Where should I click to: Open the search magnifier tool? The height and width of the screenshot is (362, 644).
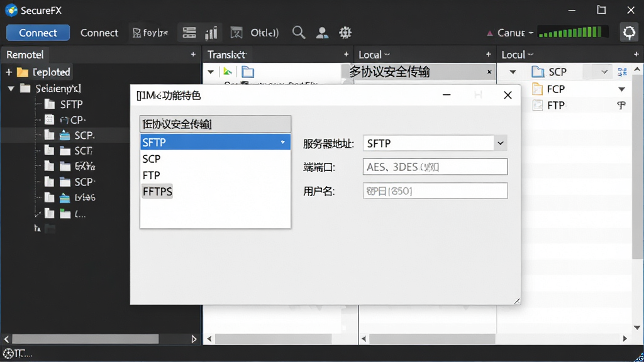click(299, 33)
